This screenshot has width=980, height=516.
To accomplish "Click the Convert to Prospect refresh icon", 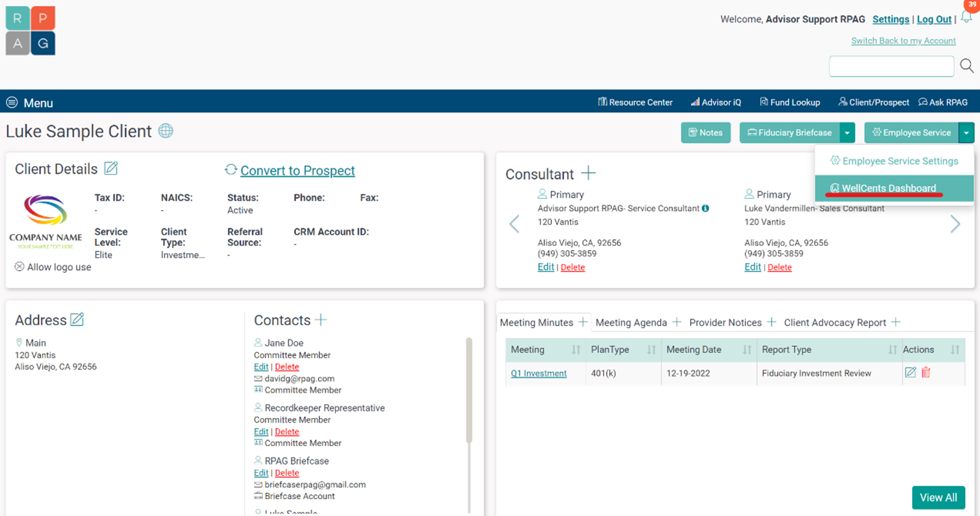I will tap(231, 170).
